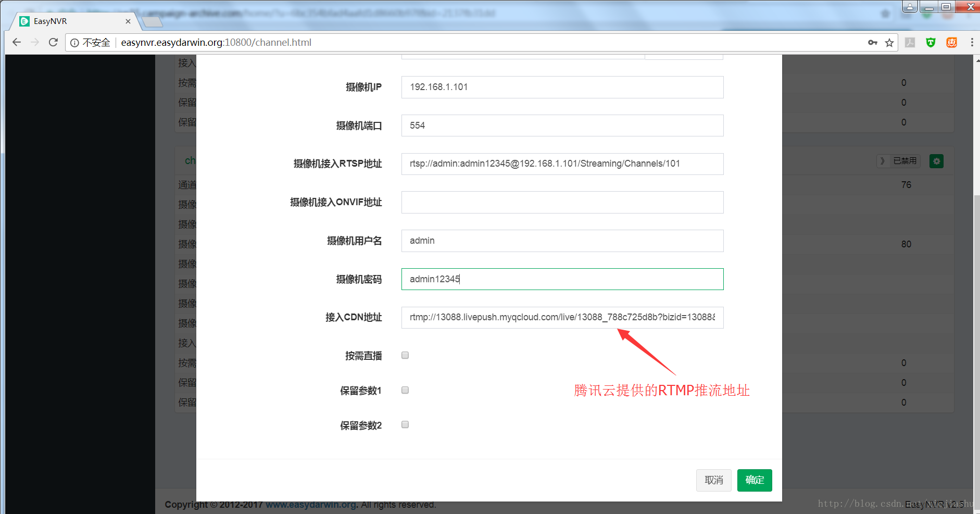Click the 摄像机密码 field

(x=562, y=279)
